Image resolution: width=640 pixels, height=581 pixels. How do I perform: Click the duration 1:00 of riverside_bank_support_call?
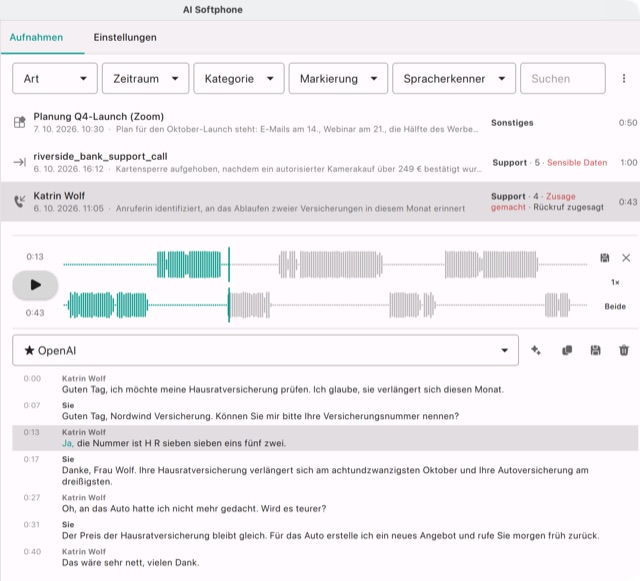pos(629,163)
